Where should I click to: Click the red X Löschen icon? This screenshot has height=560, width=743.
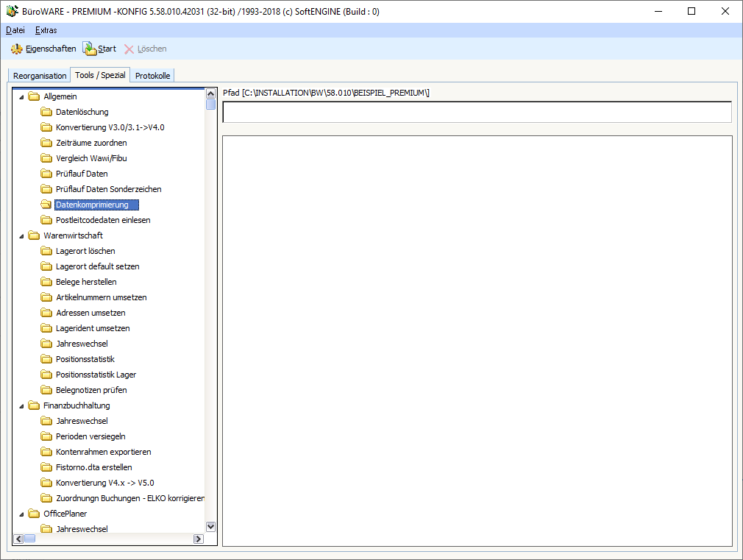tap(129, 49)
